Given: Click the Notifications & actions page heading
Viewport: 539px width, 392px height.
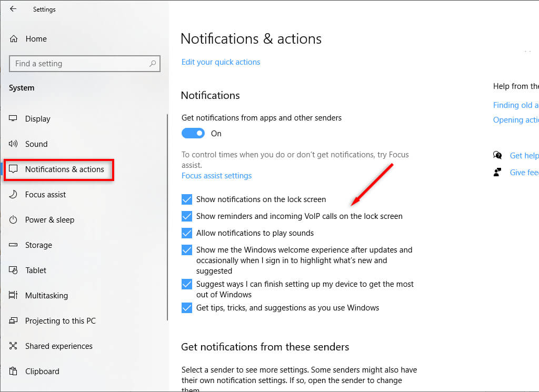Looking at the screenshot, I should click(x=251, y=38).
